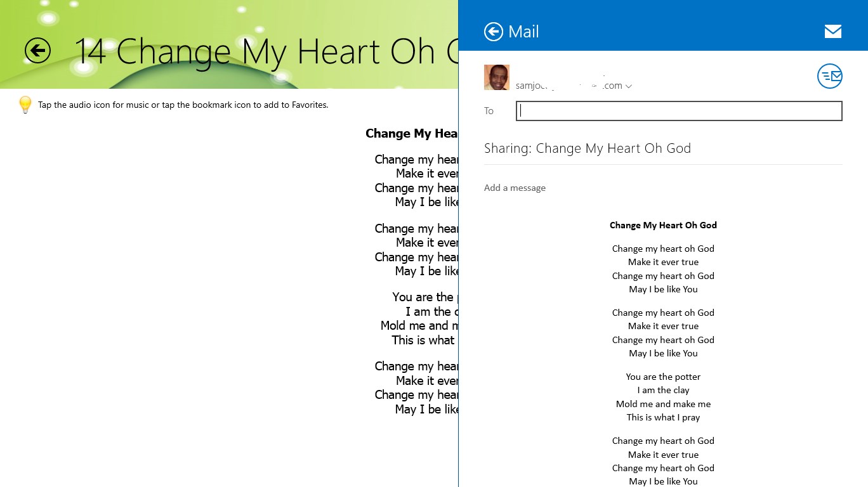Click the sender's profile photo
The height and width of the screenshot is (487, 868).
(496, 77)
